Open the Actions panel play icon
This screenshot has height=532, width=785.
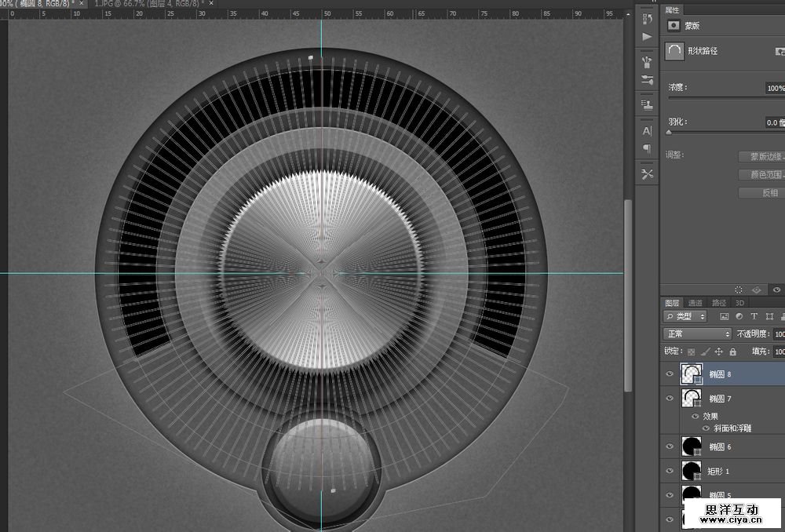click(647, 37)
